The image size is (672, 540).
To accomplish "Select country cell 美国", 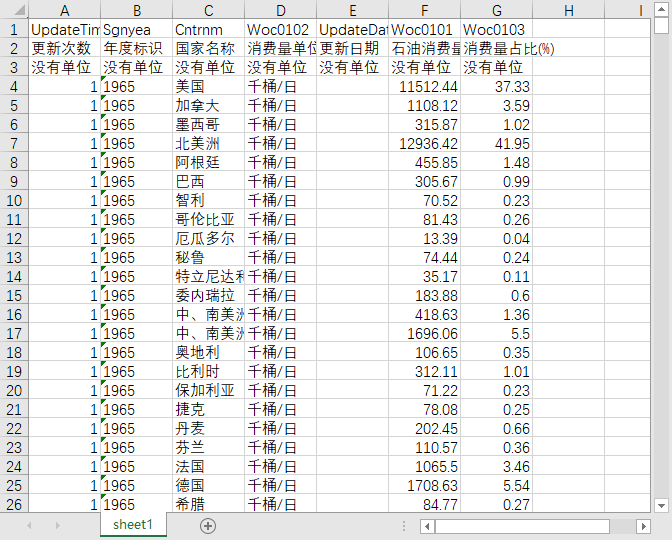I will (x=208, y=86).
